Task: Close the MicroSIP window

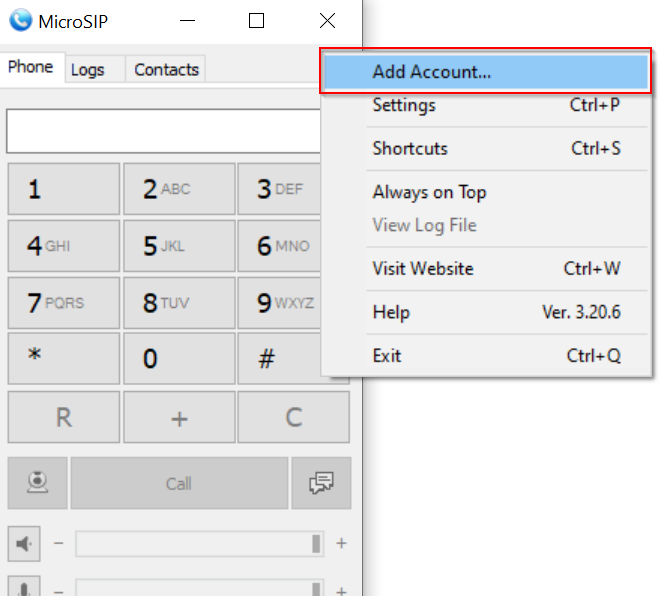Action: [x=327, y=20]
